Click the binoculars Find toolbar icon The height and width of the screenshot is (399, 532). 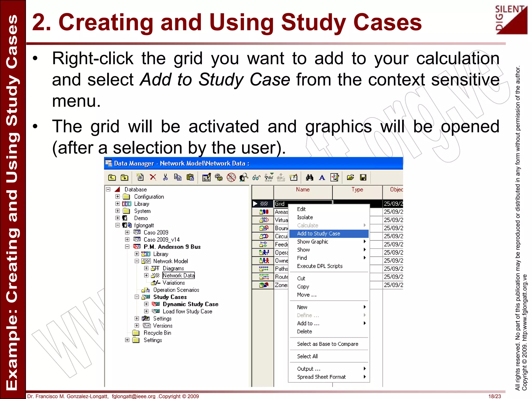coord(309,177)
